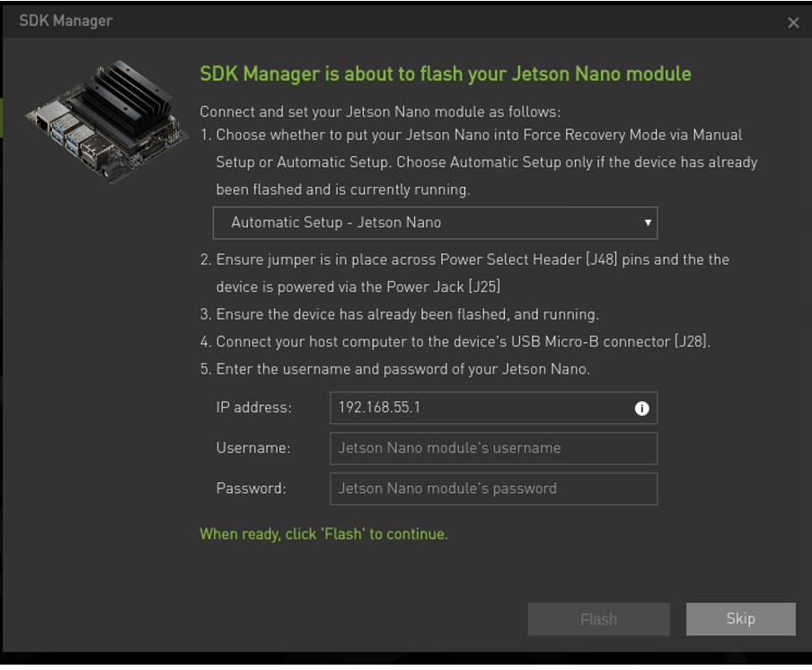Screen dimensions: 812x670
Task: Click the flash warning heading text
Action: [446, 74]
